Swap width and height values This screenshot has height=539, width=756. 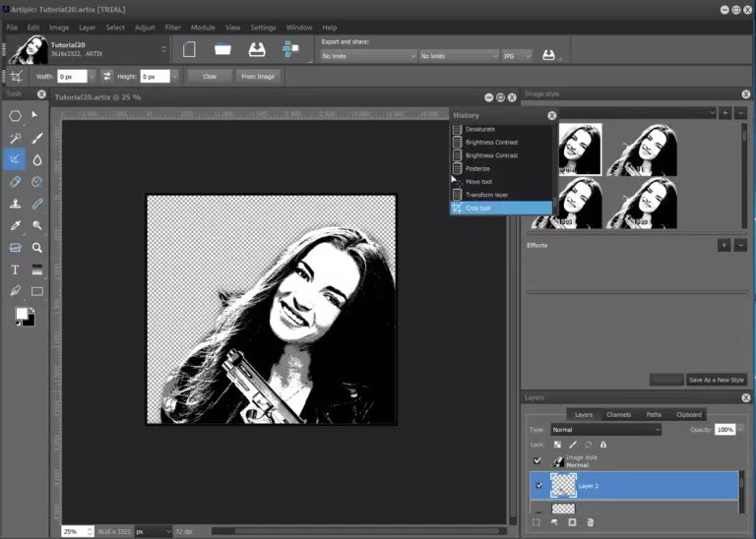point(106,76)
